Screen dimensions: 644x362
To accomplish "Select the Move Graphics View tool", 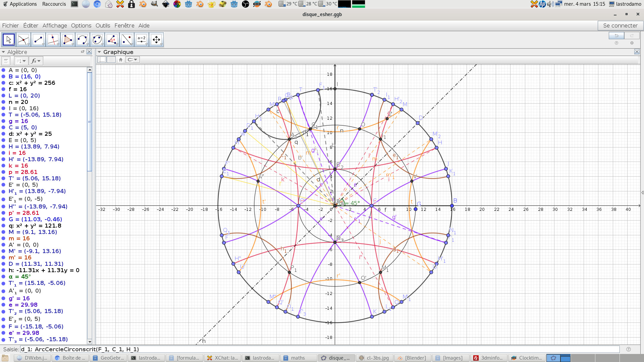I will pyautogui.click(x=156, y=40).
